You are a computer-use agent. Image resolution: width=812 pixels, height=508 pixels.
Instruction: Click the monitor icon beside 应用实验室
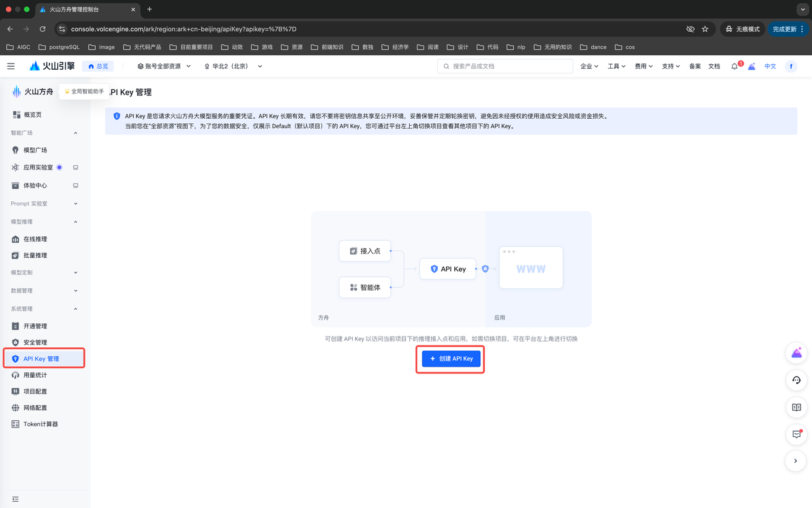coord(75,168)
